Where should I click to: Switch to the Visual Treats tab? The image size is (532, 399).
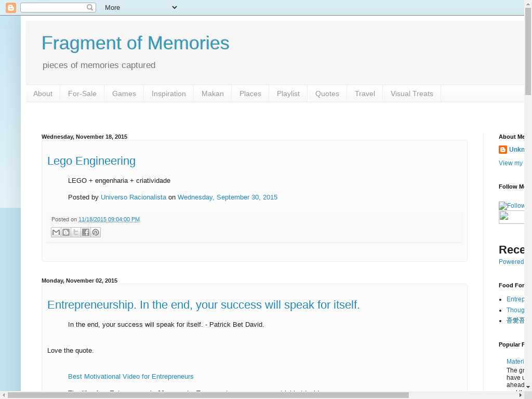(x=411, y=94)
